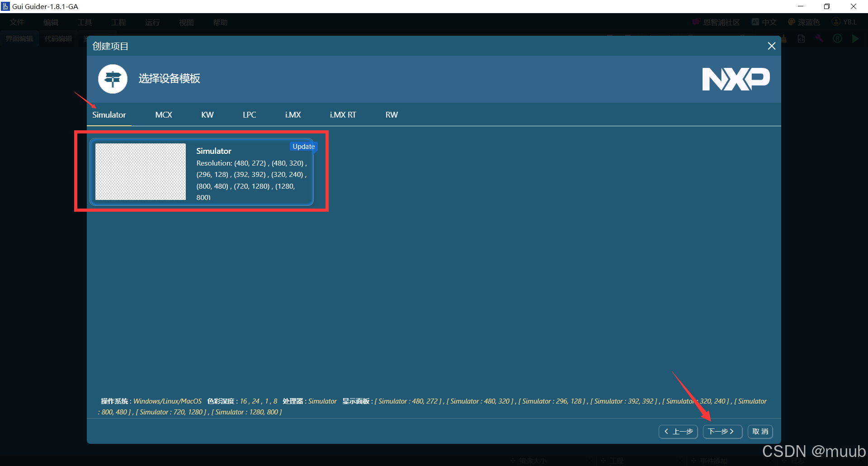Open the 代码编辑 tab

coord(58,38)
